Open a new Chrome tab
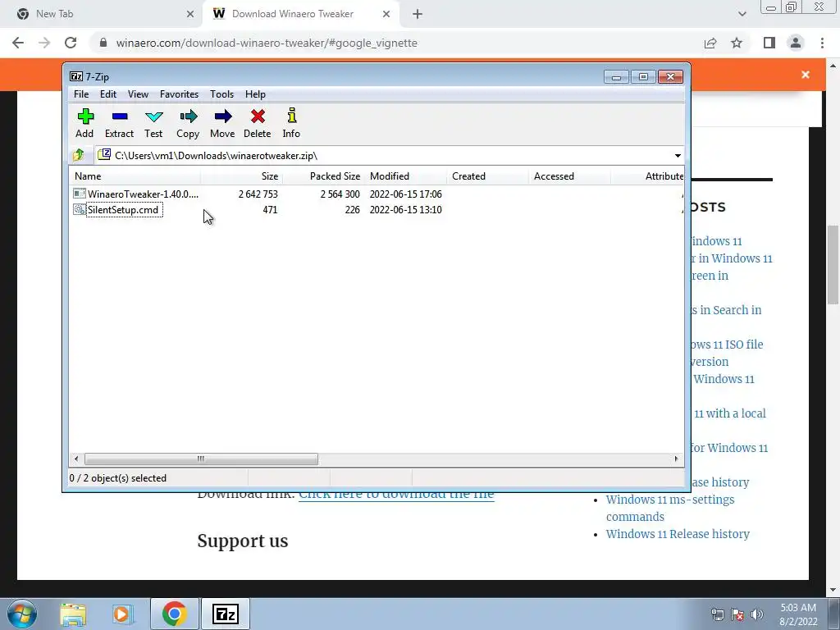Viewport: 840px width, 630px height. pyautogui.click(x=418, y=14)
